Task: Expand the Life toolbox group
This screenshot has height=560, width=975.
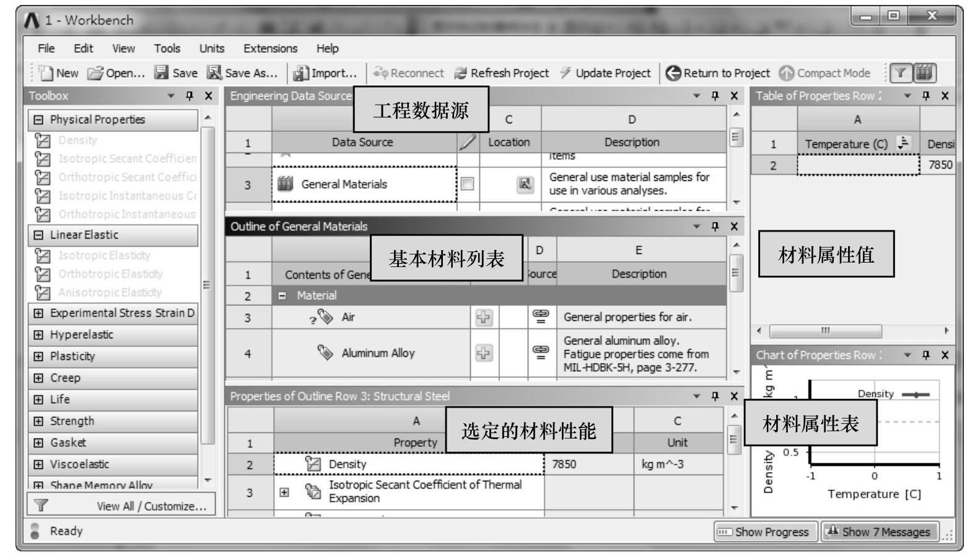Action: (38, 400)
